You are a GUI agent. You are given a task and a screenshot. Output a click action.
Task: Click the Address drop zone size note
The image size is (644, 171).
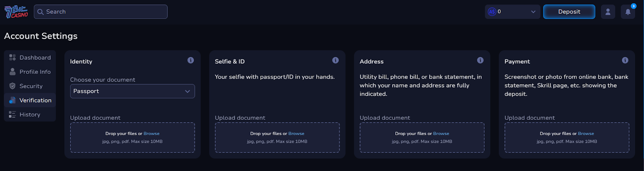pos(422,142)
